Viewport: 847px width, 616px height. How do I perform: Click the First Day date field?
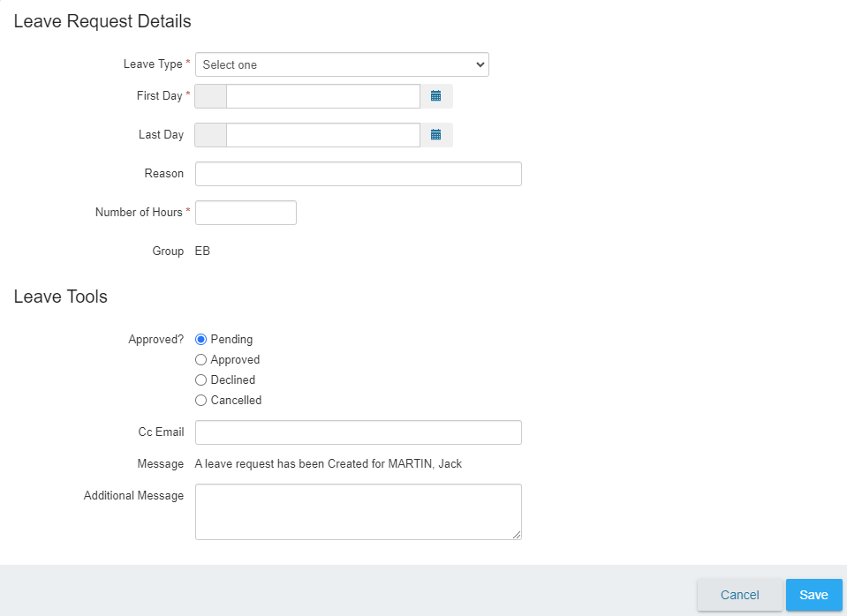click(323, 96)
